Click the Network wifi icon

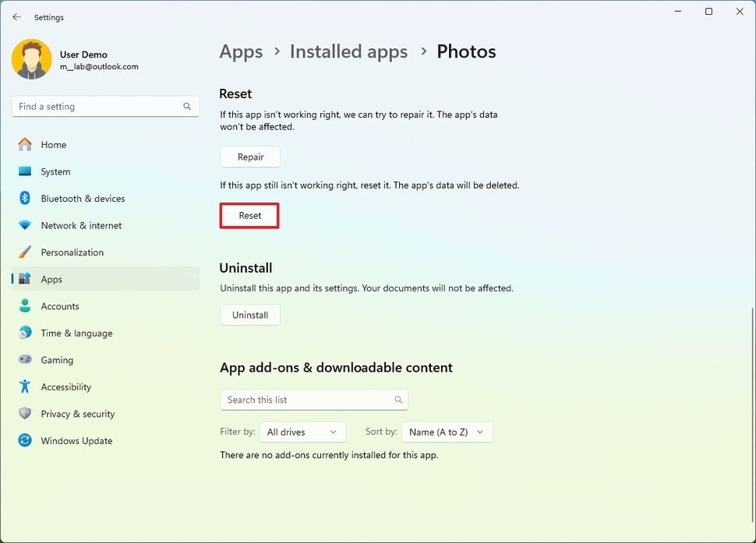(x=25, y=225)
